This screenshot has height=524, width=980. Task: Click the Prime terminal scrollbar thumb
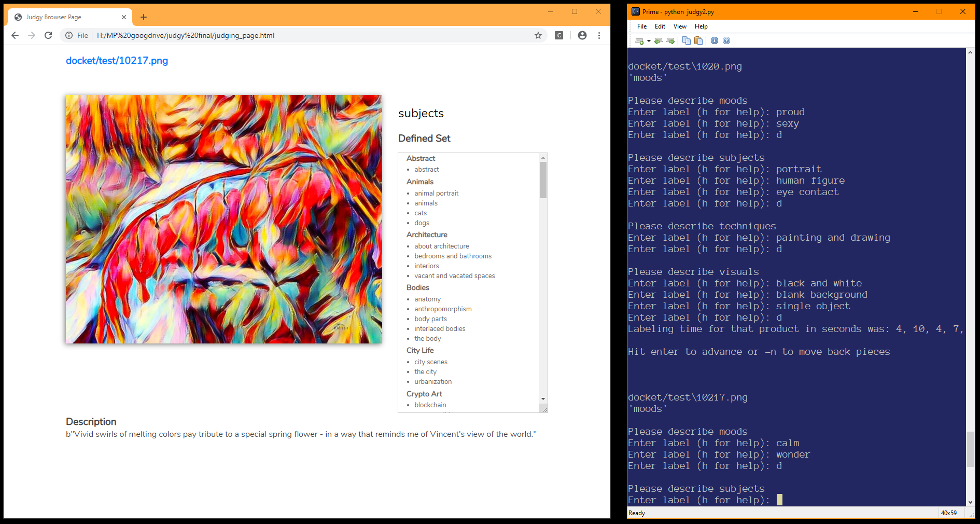pos(971,449)
